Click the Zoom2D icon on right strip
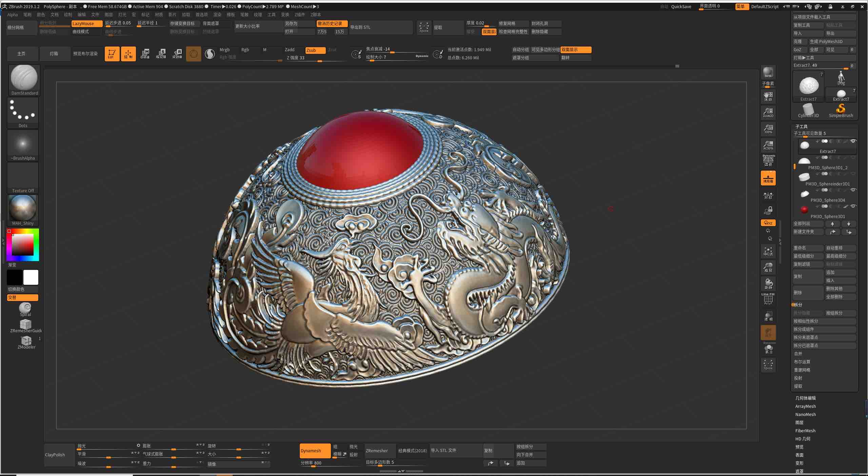868x476 pixels. [768, 112]
